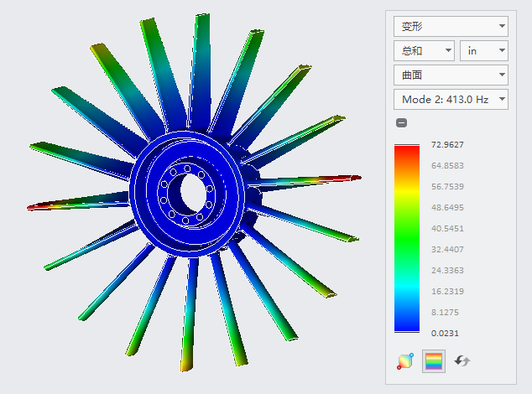Collapse the legend with the minus button
532x394 pixels.
(402, 123)
